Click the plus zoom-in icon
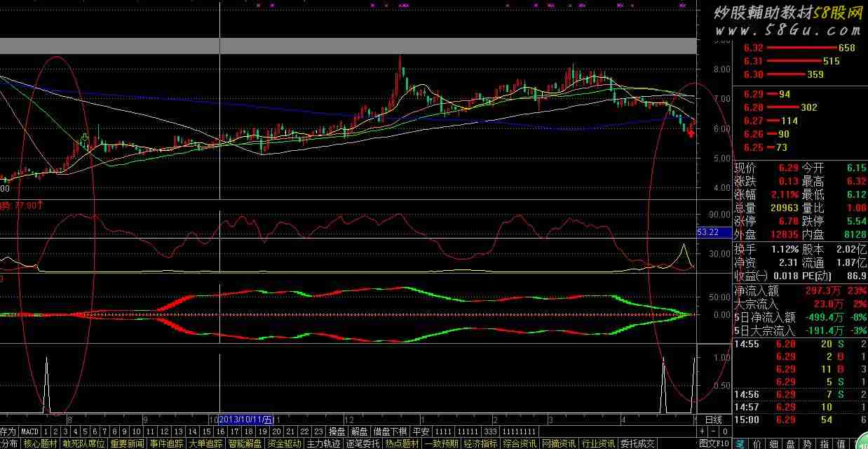868x449 pixels. tap(703, 431)
